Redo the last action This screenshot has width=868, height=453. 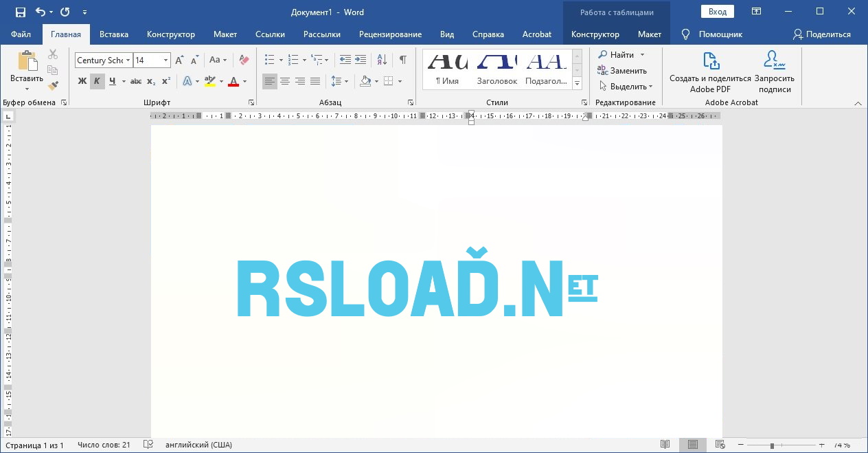click(x=65, y=12)
